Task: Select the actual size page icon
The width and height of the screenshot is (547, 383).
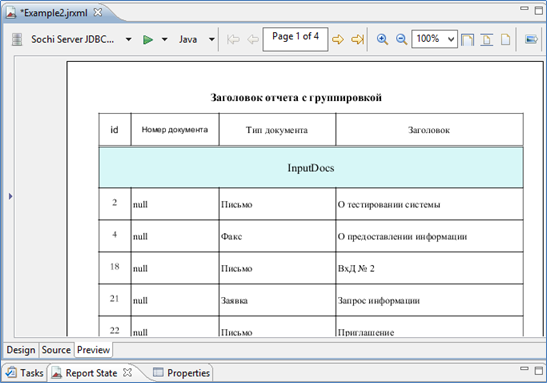Action: [x=505, y=39]
